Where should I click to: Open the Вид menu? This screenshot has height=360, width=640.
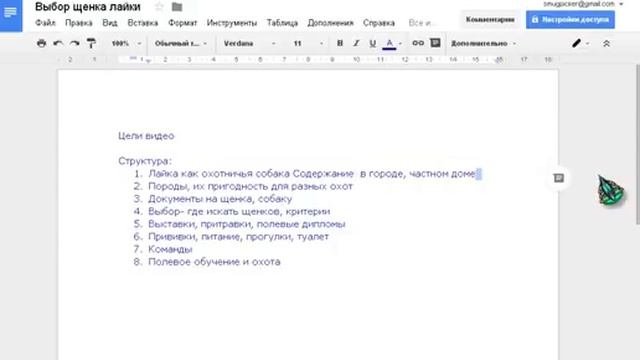110,23
